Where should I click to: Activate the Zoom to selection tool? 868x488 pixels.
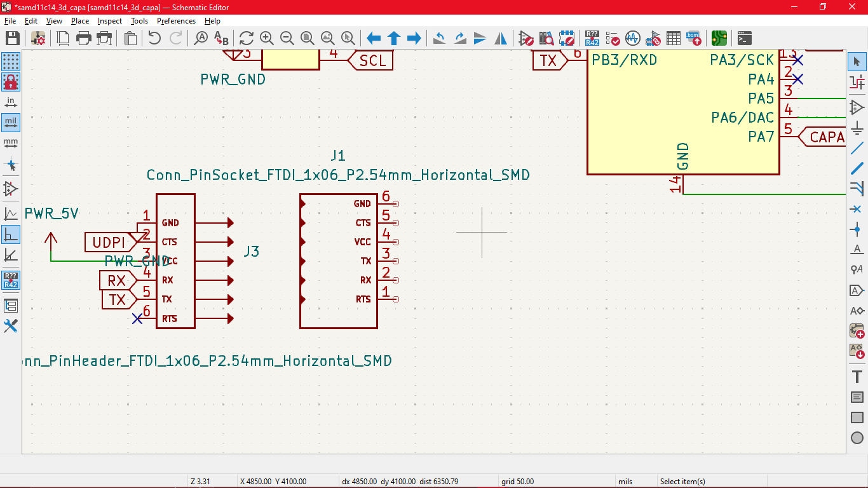348,38
